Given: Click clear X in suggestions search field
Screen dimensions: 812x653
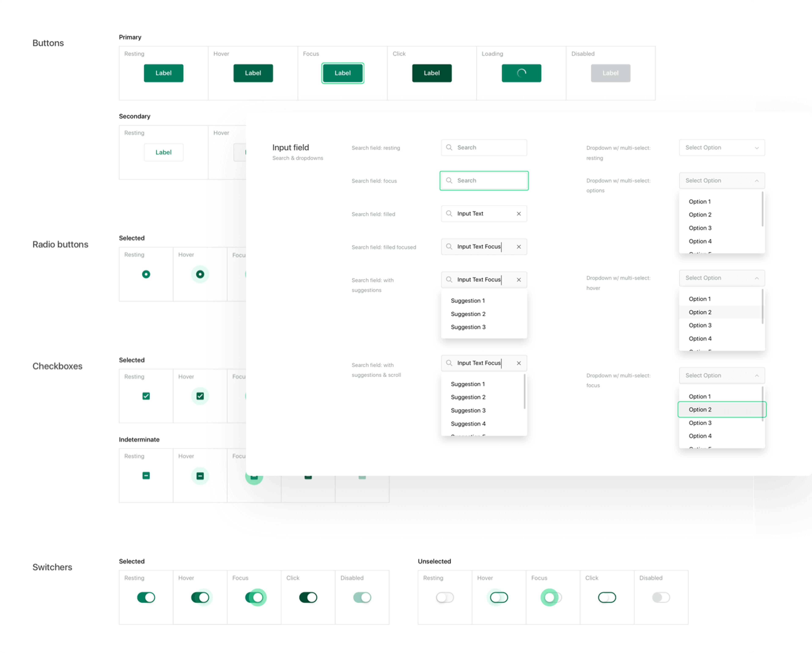Looking at the screenshot, I should (x=519, y=280).
